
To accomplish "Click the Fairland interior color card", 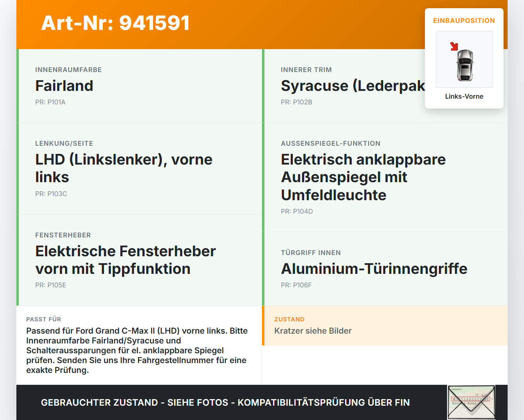I will coord(139,86).
